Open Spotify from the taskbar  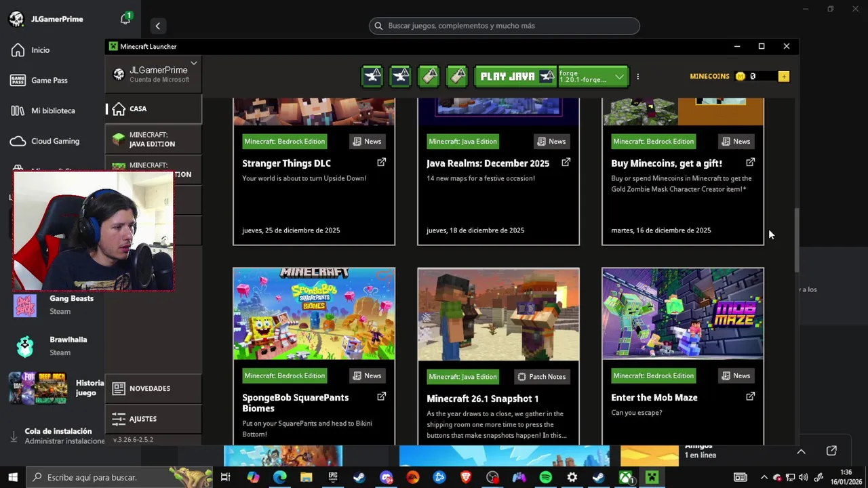click(x=546, y=477)
